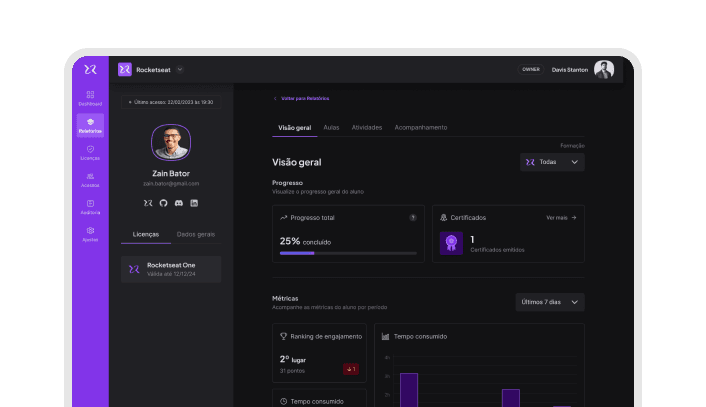Click the Válida até 12/12/24 text
Screen dimensions: 706x407
[171, 274]
